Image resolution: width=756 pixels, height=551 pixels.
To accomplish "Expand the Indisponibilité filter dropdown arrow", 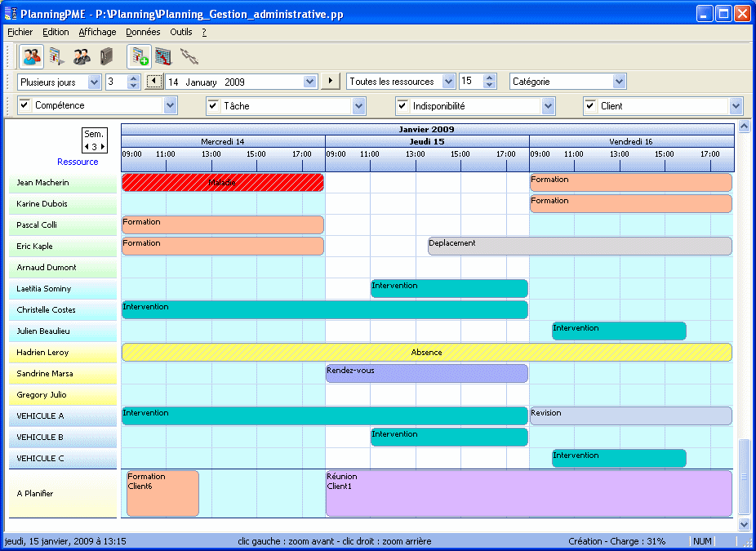I will click(548, 106).
